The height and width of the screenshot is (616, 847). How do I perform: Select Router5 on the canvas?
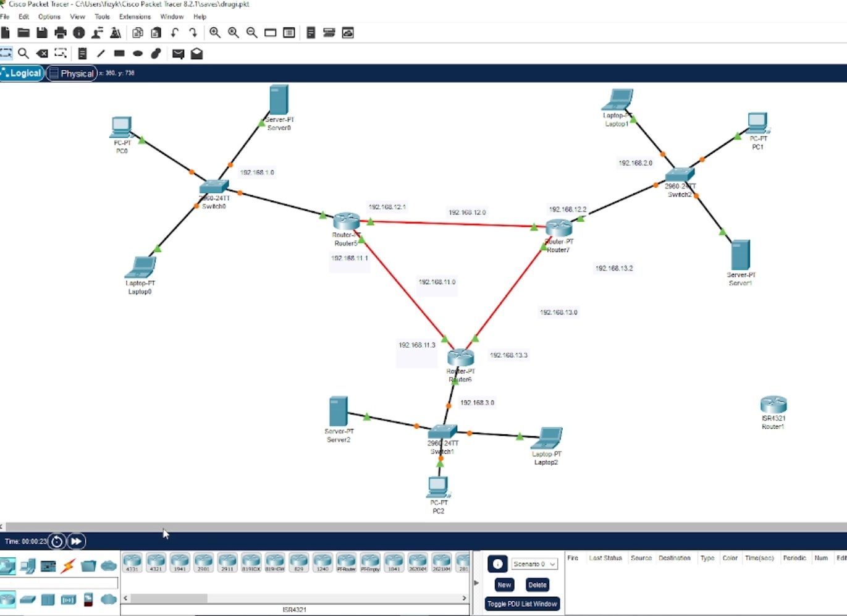point(346,221)
